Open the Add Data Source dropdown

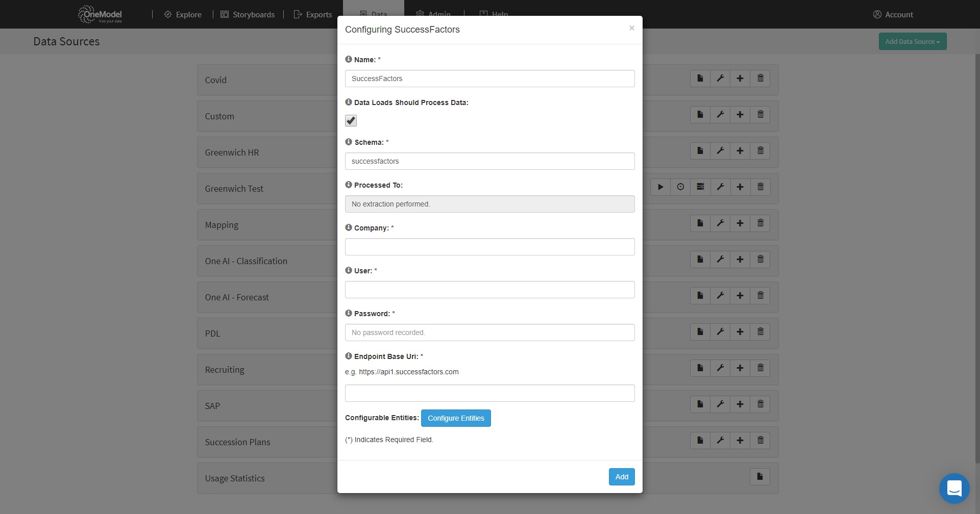pos(913,42)
